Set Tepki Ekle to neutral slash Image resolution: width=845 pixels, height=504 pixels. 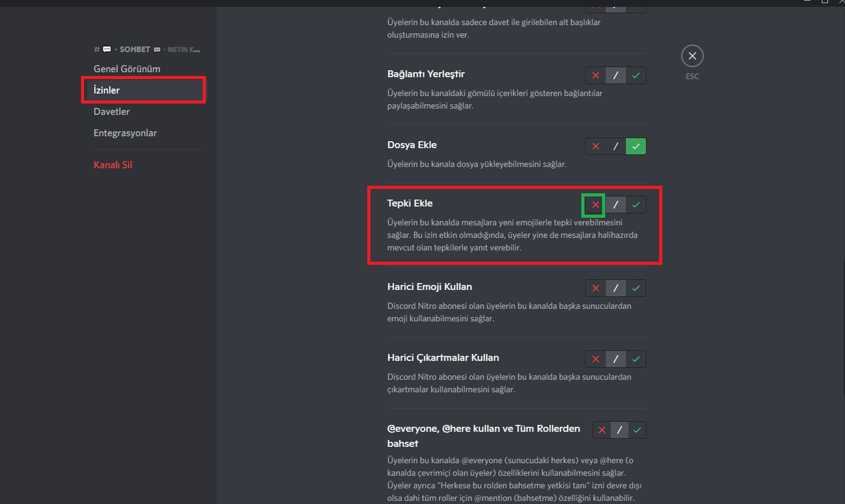point(616,205)
